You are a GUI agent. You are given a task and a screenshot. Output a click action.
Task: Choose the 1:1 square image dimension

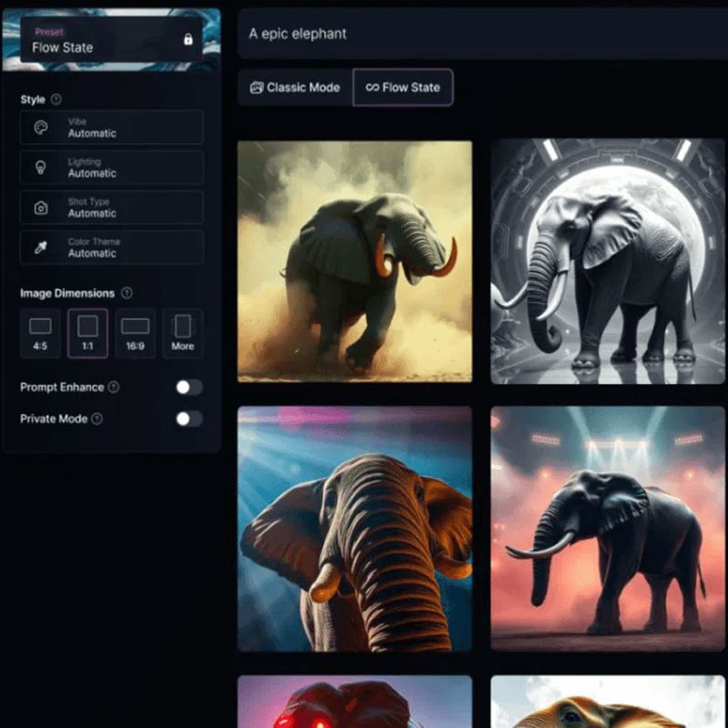click(87, 332)
